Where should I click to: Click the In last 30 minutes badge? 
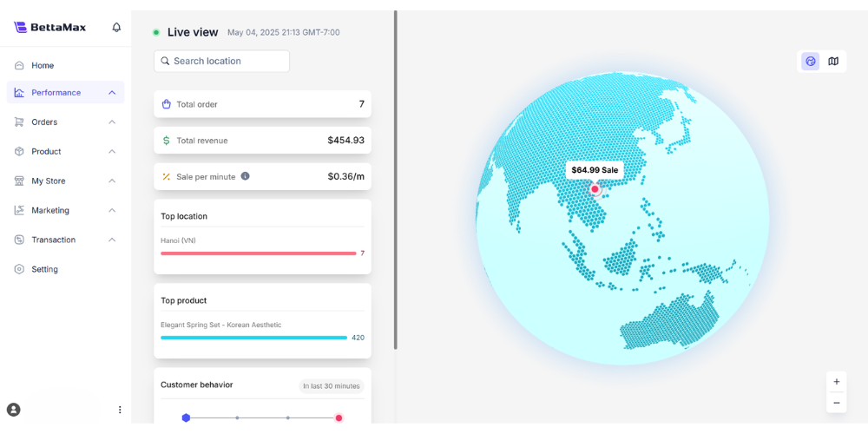click(x=331, y=386)
